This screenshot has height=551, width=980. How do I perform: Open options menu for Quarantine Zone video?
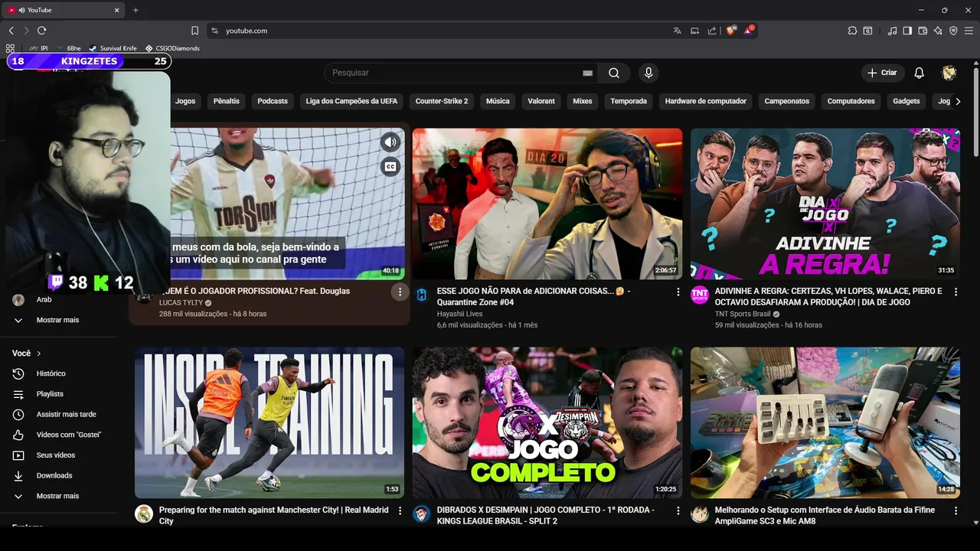click(x=678, y=292)
